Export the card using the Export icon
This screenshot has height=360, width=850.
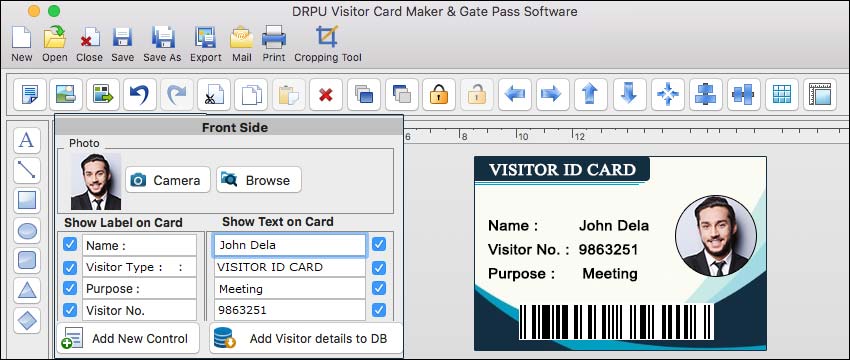(x=206, y=37)
